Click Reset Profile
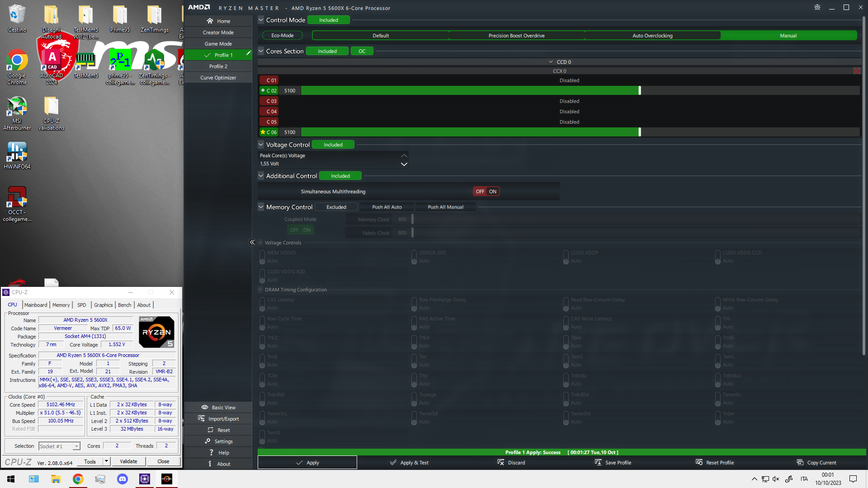The height and width of the screenshot is (488, 868). (715, 462)
